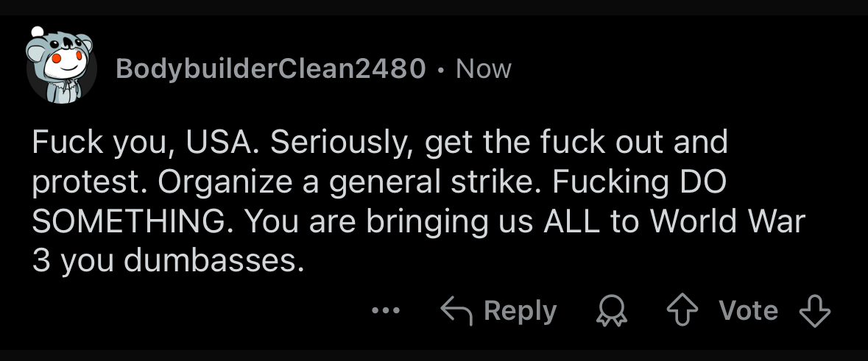Click the word "USA" in the first line
This screenshot has height=361, width=868.
(221, 143)
